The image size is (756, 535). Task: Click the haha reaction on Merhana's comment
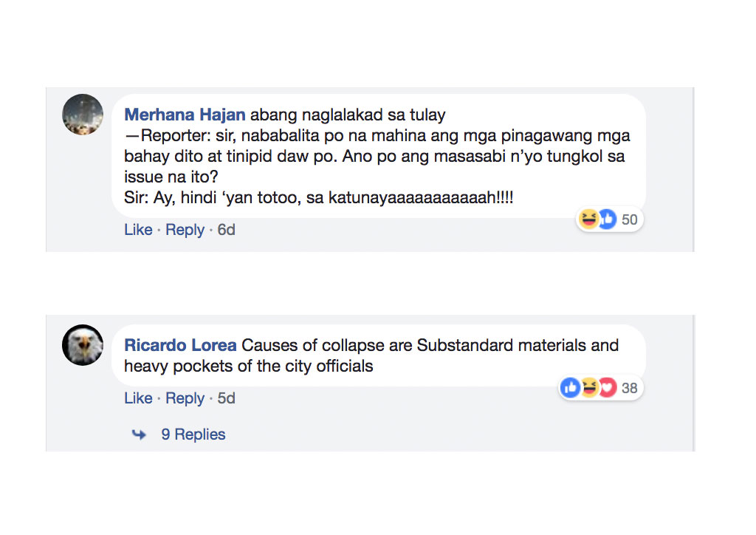tap(588, 219)
